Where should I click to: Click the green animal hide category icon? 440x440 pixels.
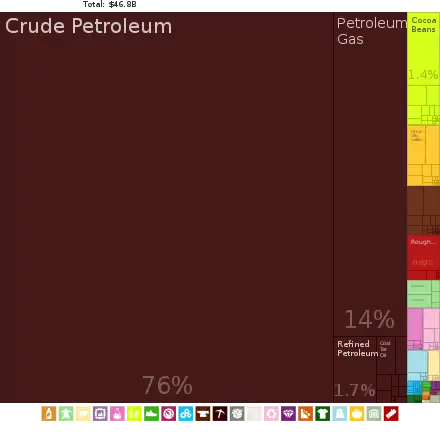coord(66,414)
